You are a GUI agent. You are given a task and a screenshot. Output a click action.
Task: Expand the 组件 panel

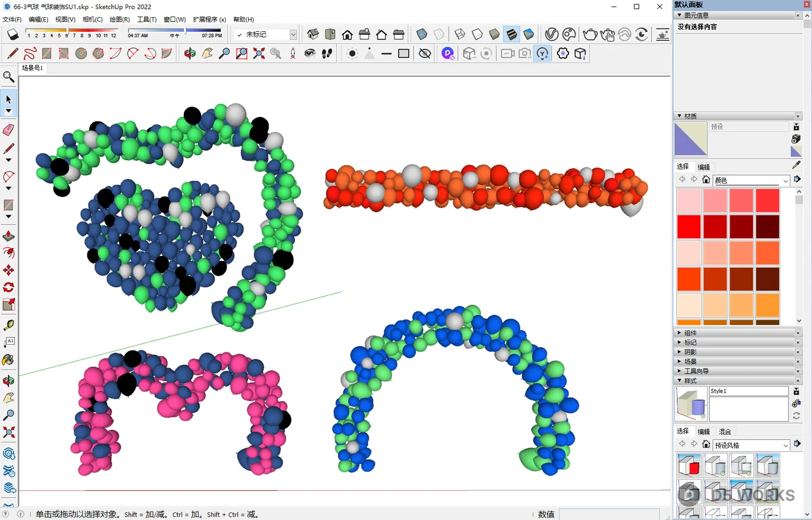[x=736, y=333]
